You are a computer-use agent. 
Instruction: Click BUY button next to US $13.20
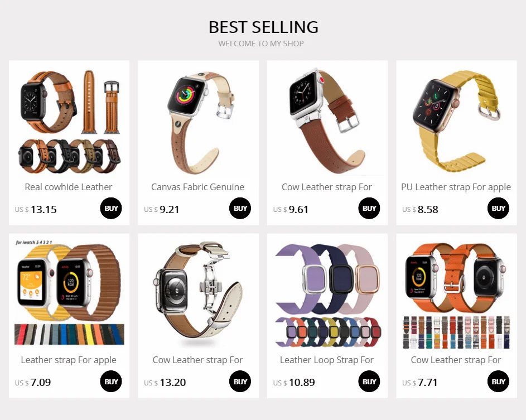pyautogui.click(x=240, y=382)
